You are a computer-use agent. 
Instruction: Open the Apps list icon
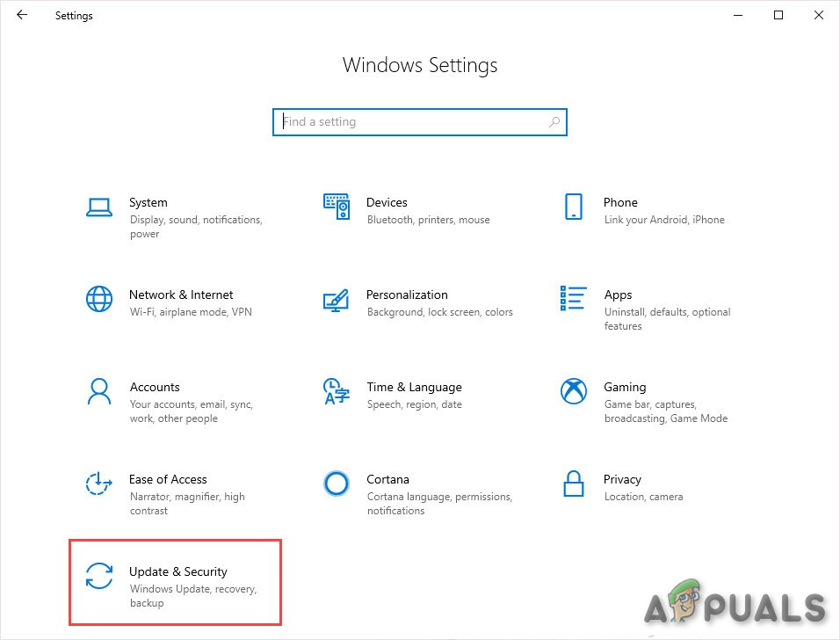[573, 299]
